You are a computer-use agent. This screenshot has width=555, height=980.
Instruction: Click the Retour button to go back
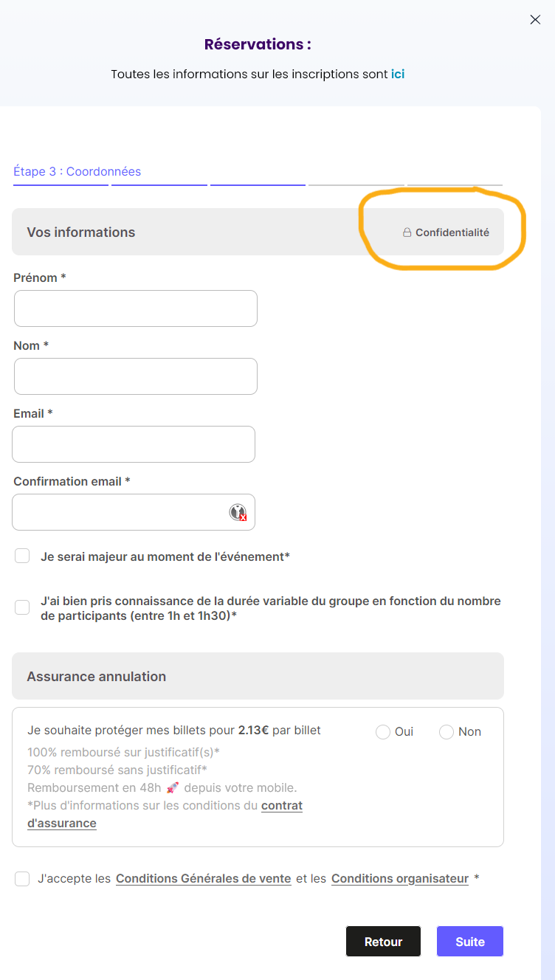383,941
